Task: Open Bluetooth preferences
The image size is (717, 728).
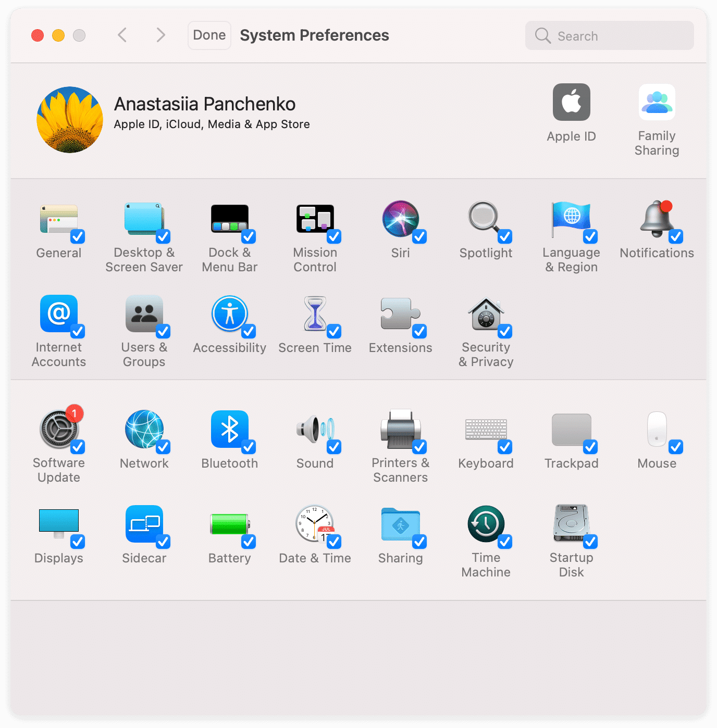Action: [x=229, y=429]
